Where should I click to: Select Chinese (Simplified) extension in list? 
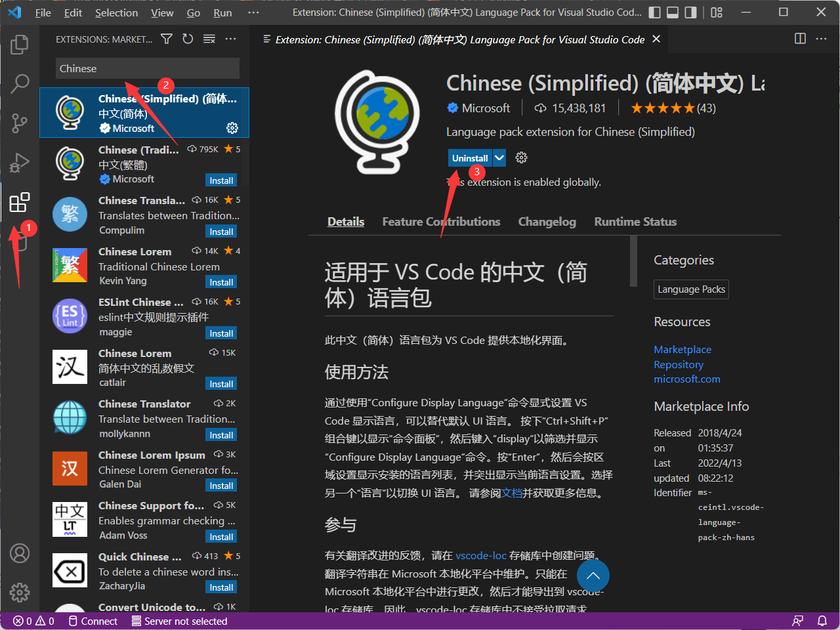pyautogui.click(x=144, y=113)
